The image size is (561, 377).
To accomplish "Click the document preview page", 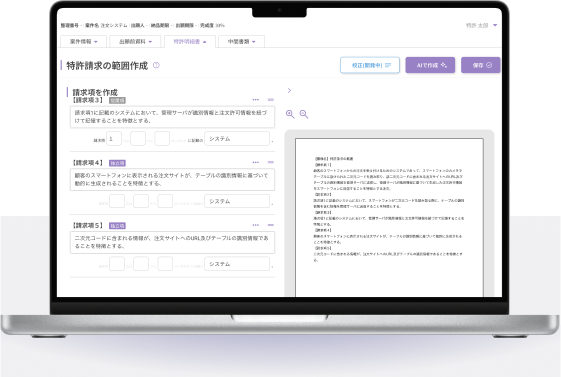I will 389,217.
